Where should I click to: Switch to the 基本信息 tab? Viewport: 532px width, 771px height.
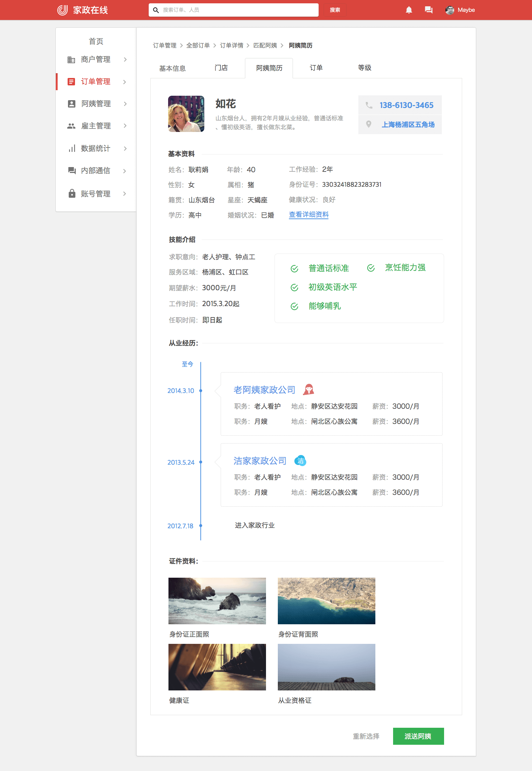173,68
